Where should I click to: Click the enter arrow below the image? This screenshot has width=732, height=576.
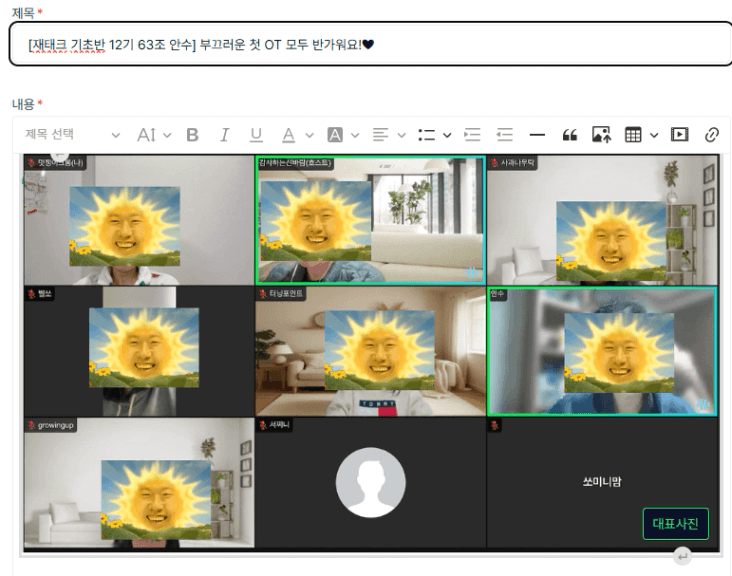[682, 556]
